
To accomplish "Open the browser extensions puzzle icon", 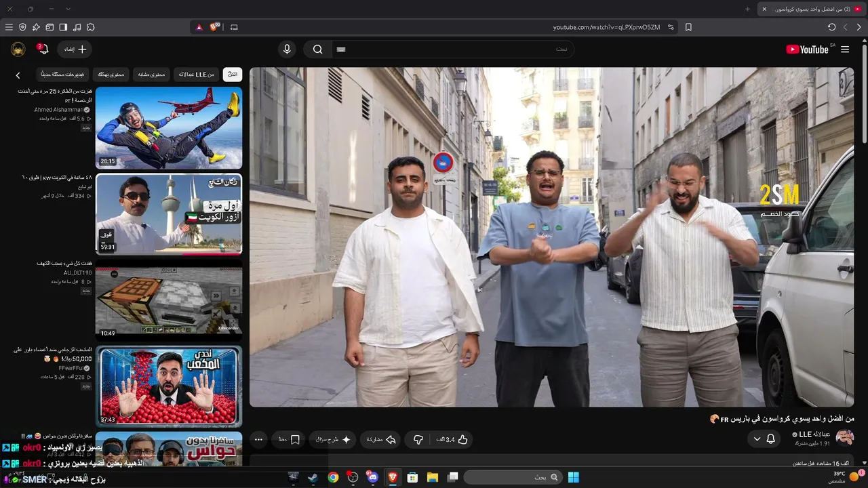I will [90, 27].
